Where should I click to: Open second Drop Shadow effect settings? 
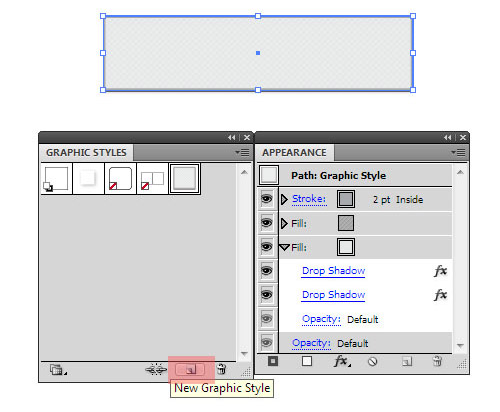333,295
